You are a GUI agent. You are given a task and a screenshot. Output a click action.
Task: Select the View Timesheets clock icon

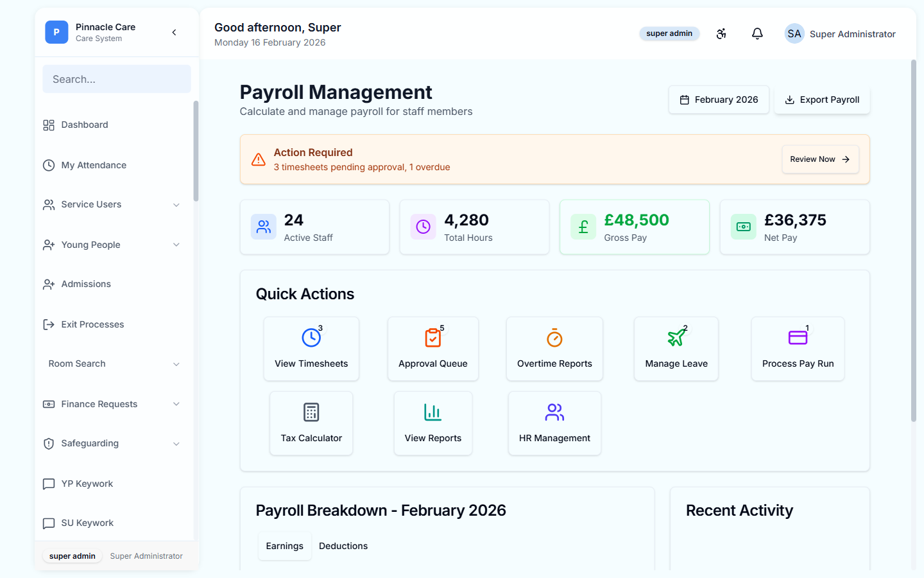pos(311,337)
